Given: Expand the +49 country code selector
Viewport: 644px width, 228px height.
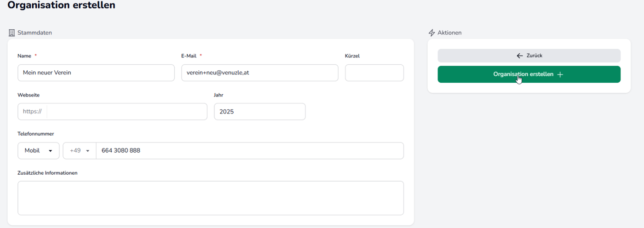Looking at the screenshot, I should pos(80,151).
